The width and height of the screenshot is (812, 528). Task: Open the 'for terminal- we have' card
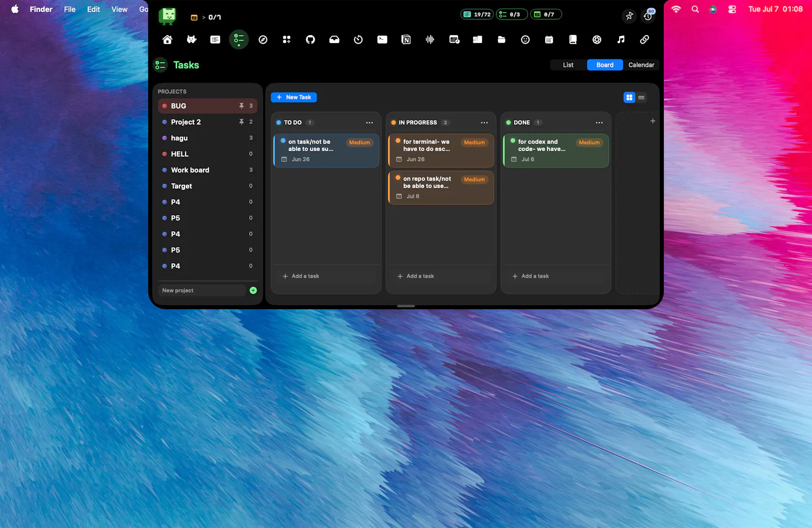(441, 151)
